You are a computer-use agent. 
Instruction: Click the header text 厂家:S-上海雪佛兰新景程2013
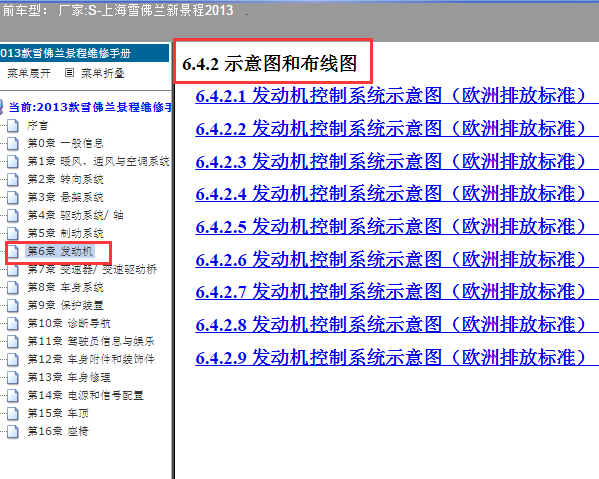[146, 10]
